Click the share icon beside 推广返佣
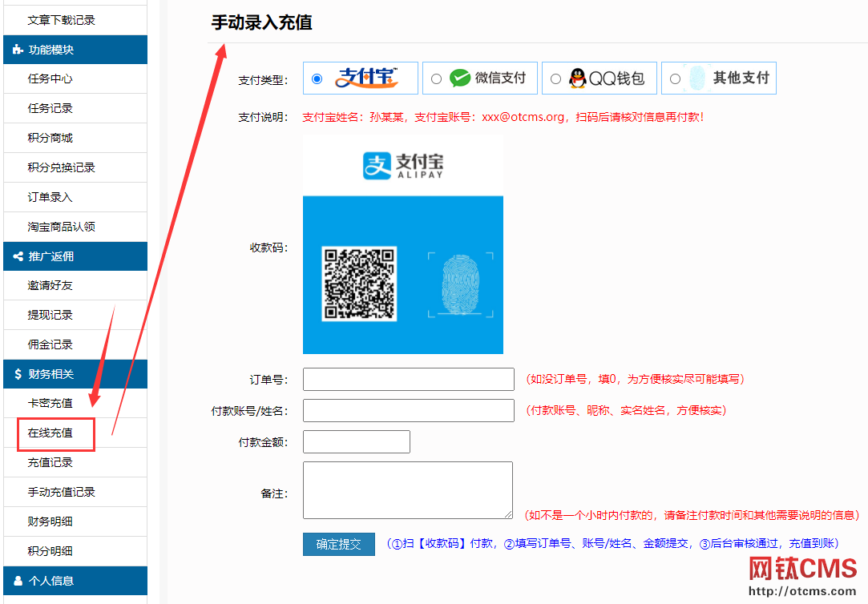This screenshot has width=868, height=604. (18, 256)
